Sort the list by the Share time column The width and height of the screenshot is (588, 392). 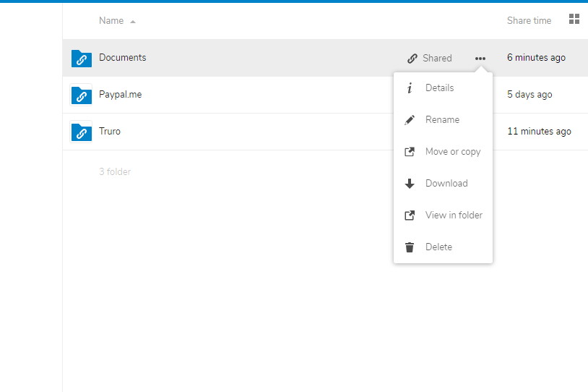(529, 21)
